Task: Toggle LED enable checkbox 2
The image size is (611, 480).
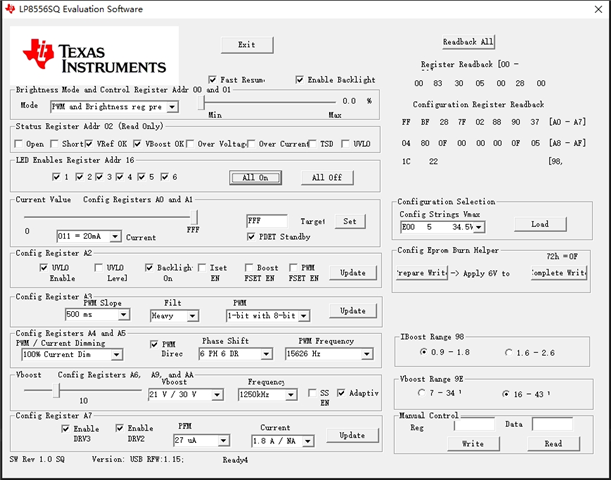Action: point(79,177)
